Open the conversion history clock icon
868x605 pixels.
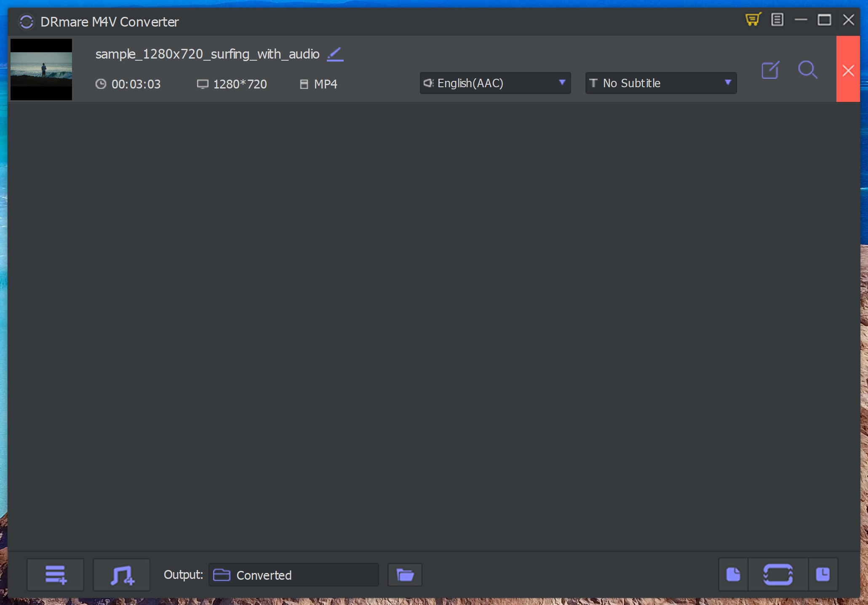click(823, 574)
